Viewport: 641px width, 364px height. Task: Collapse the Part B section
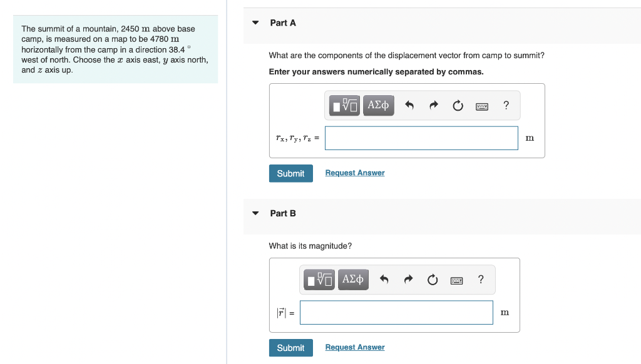click(x=255, y=213)
